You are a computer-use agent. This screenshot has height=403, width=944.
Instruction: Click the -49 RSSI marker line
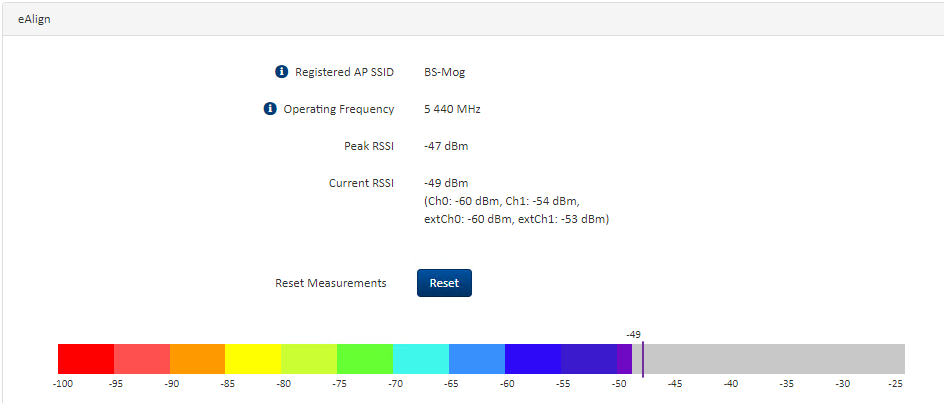pyautogui.click(x=643, y=358)
